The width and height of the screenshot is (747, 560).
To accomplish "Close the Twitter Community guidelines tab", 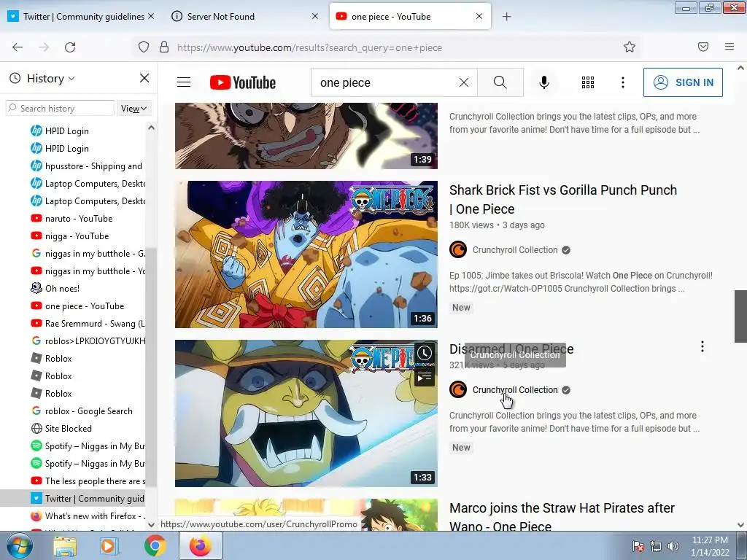I will (151, 16).
